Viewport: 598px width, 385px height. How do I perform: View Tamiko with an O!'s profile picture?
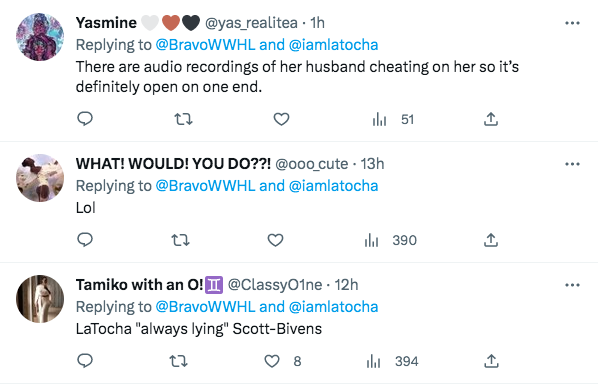point(40,299)
